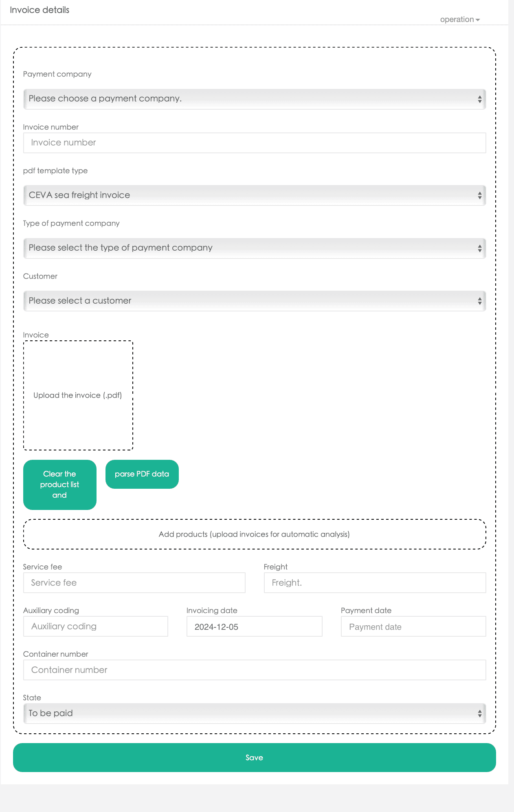Click the Invoice number input field
Image resolution: width=514 pixels, height=812 pixels.
254,143
